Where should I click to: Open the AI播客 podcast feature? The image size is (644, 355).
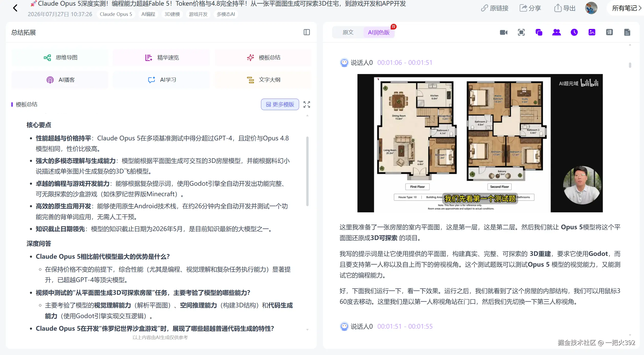(x=60, y=80)
